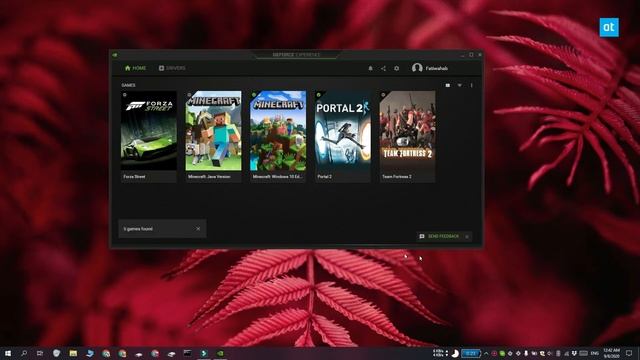This screenshot has height=360, width=640.
Task: Dismiss the '5 games found' notification
Action: coord(198,229)
